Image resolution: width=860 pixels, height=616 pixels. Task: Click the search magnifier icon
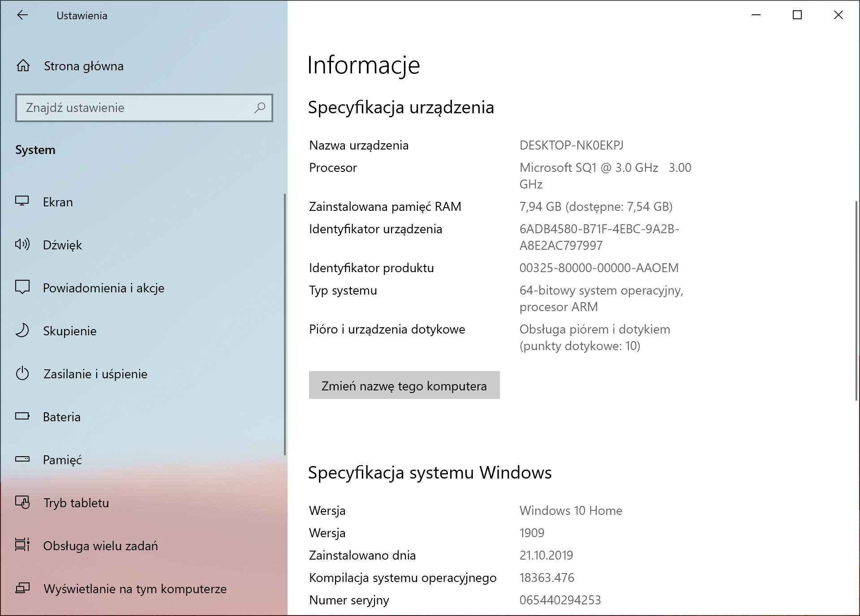pos(260,108)
